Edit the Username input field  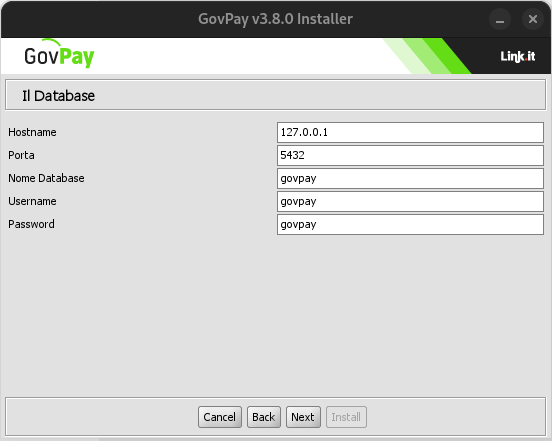410,201
